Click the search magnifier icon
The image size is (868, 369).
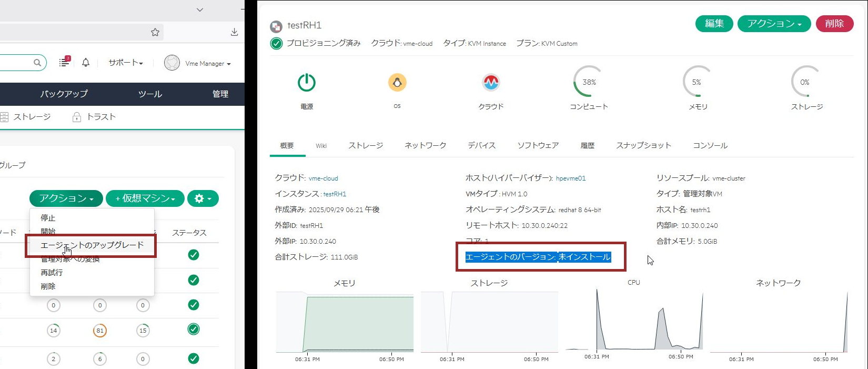(x=37, y=63)
